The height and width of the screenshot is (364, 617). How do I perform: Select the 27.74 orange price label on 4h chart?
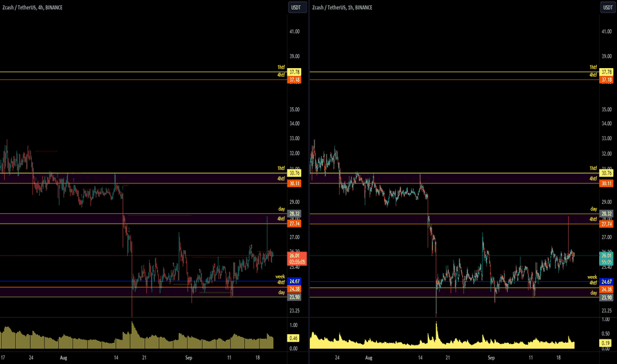(x=295, y=224)
